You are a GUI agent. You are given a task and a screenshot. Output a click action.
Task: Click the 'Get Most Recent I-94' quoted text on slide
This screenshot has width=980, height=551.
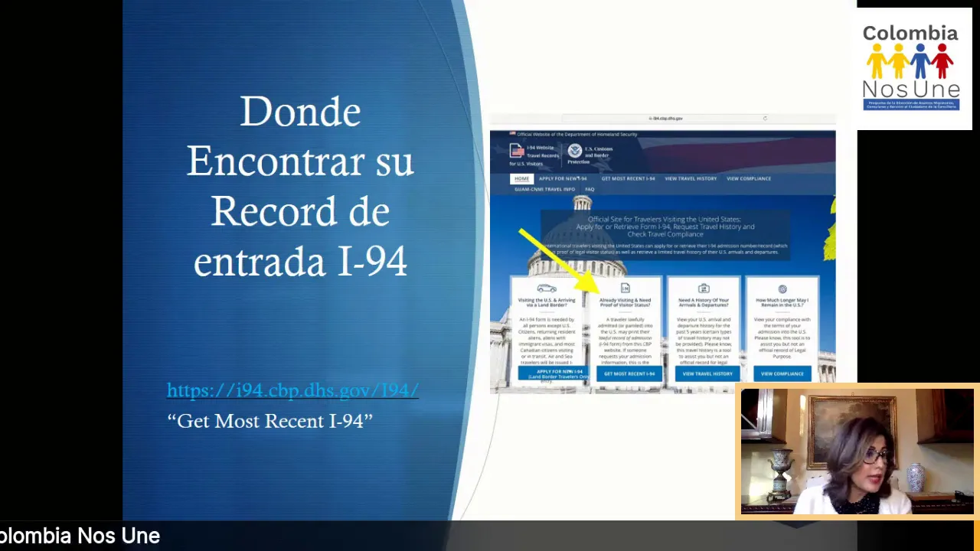269,421
